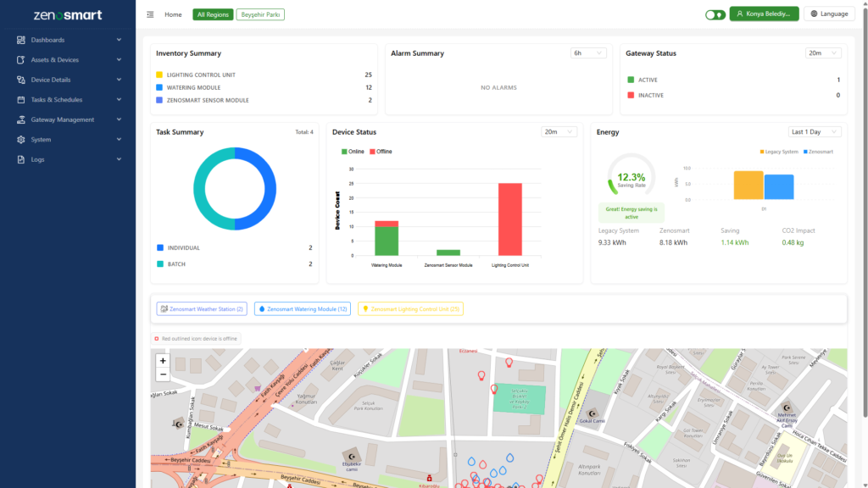Open the Alarm Summary 6h dropdown
Viewport: 868px width, 488px height.
[x=588, y=53]
